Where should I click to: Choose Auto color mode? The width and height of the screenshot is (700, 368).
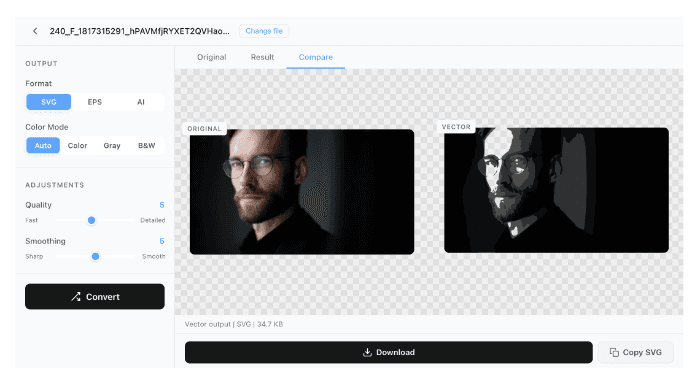43,146
